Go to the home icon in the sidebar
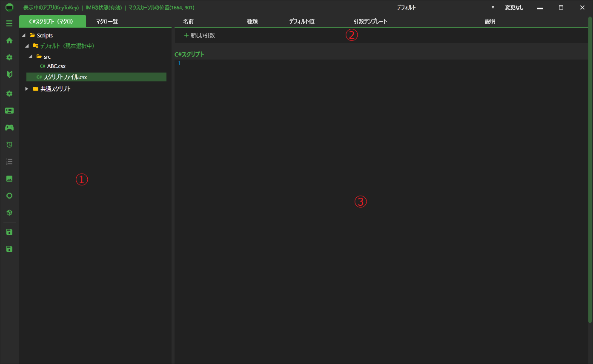Image resolution: width=593 pixels, height=364 pixels. click(x=9, y=40)
